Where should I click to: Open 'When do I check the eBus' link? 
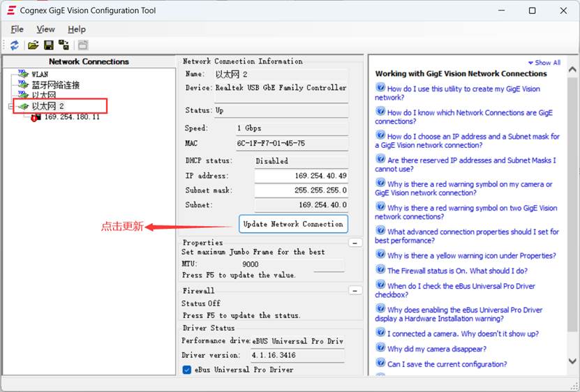pyautogui.click(x=455, y=290)
